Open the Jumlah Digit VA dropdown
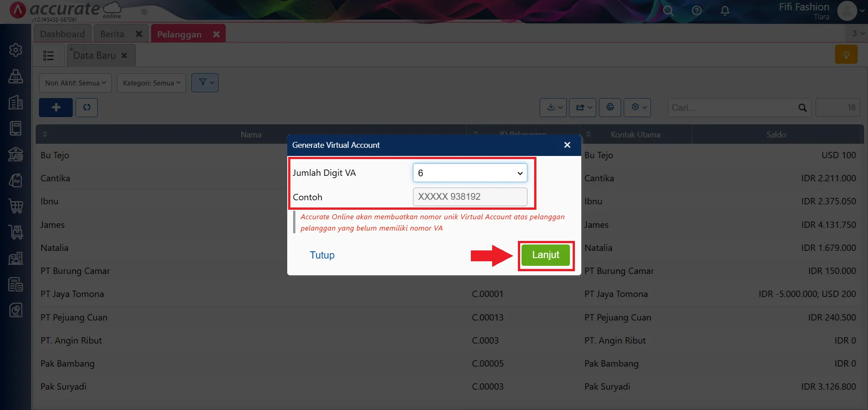Image resolution: width=868 pixels, height=410 pixels. point(470,173)
